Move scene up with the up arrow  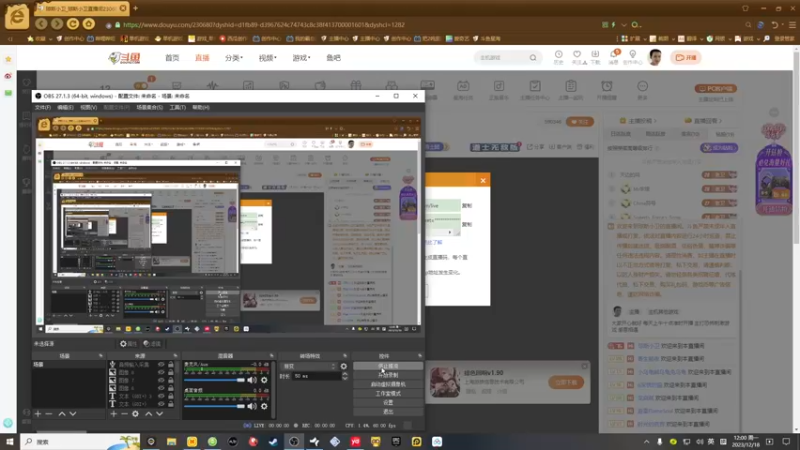(x=62, y=414)
